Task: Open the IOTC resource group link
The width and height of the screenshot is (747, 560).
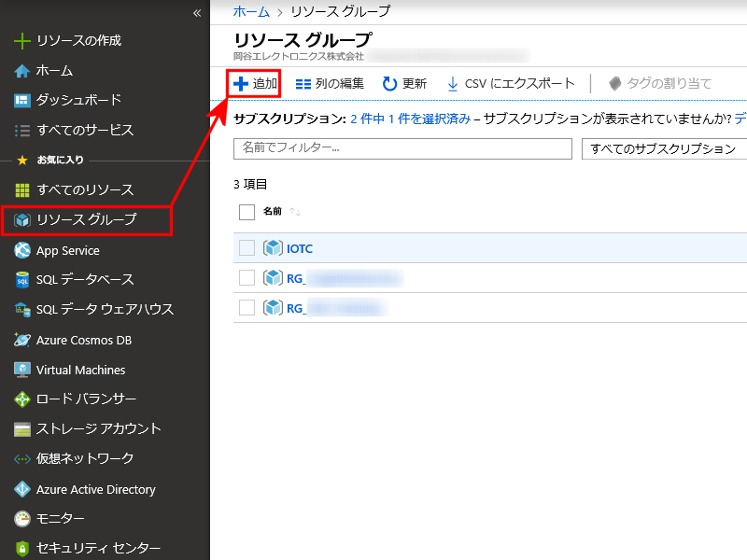Action: pos(299,248)
